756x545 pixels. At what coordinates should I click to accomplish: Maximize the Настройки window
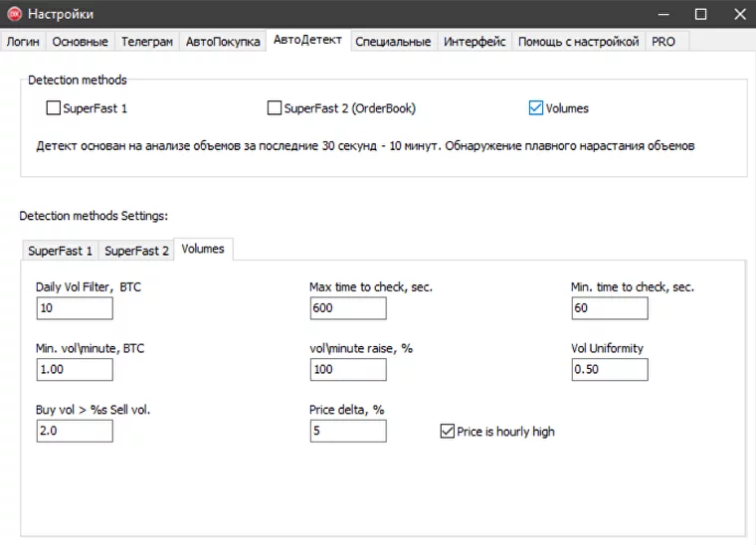700,14
